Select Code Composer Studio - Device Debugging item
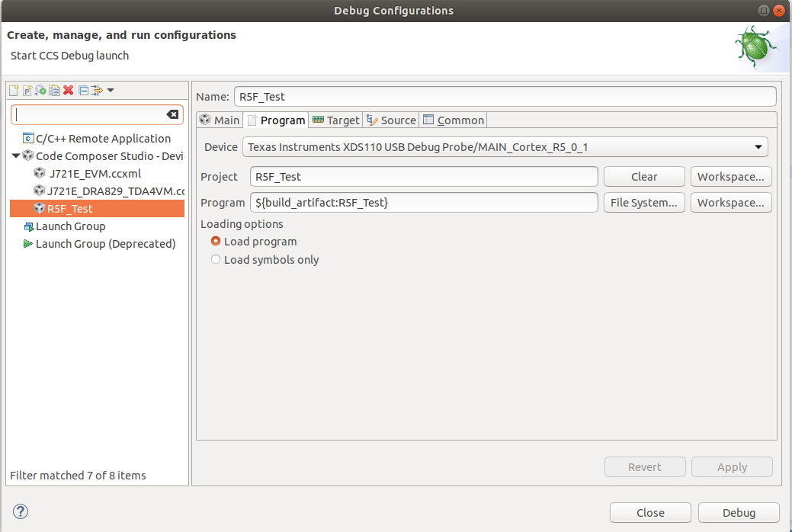Image resolution: width=792 pixels, height=532 pixels. click(109, 156)
